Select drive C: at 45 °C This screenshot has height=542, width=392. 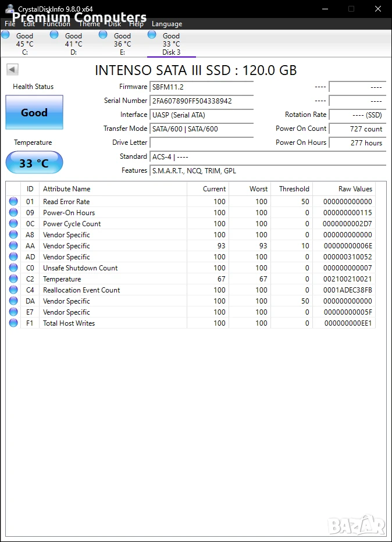(24, 44)
